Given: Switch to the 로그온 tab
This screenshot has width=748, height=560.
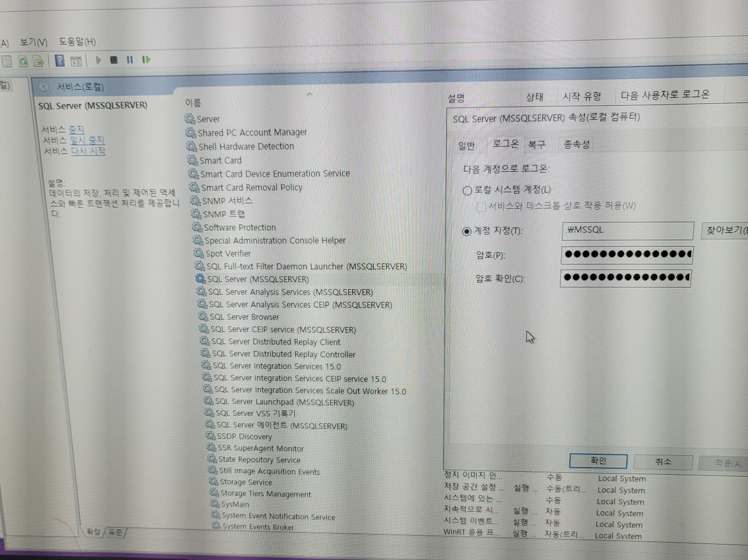Looking at the screenshot, I should [506, 144].
